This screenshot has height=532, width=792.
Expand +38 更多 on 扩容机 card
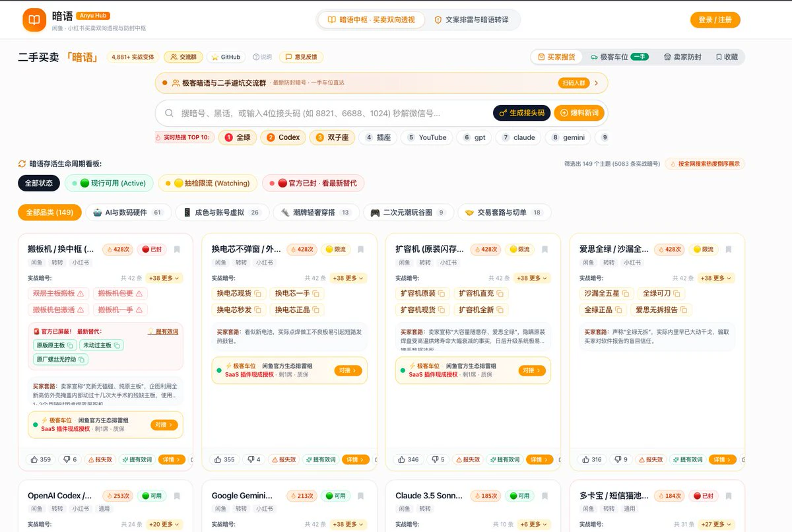[x=532, y=279]
